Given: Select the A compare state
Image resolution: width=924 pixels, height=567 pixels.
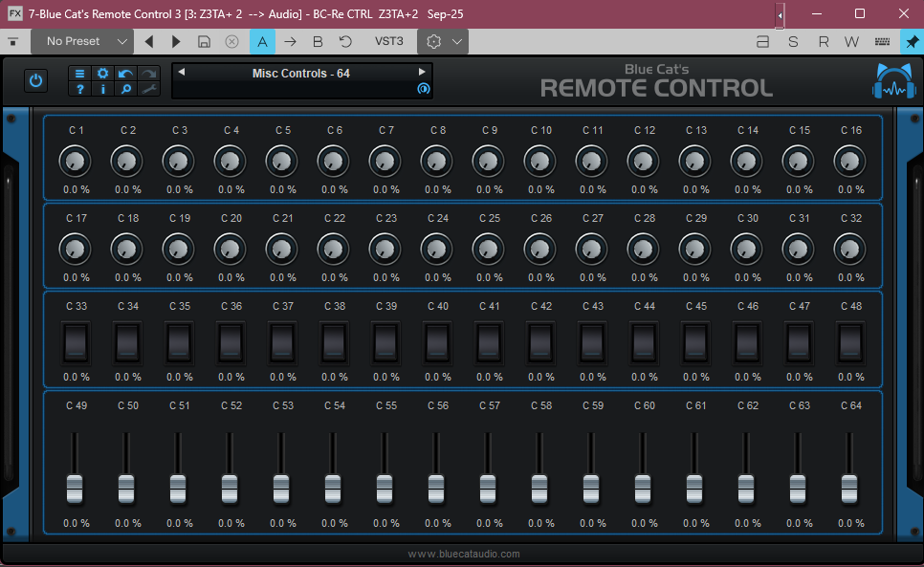Looking at the screenshot, I should 262,41.
